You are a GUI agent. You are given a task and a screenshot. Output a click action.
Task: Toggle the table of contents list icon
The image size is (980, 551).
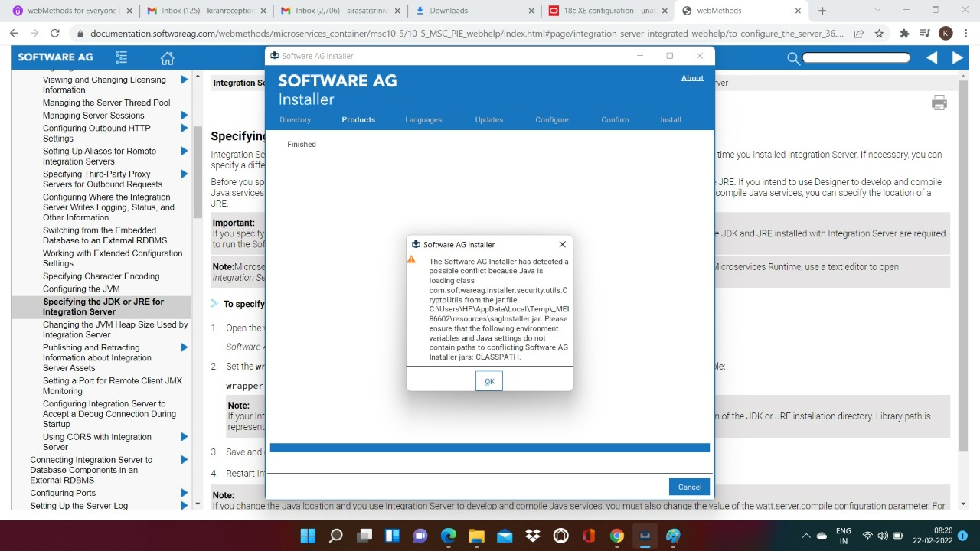point(122,57)
